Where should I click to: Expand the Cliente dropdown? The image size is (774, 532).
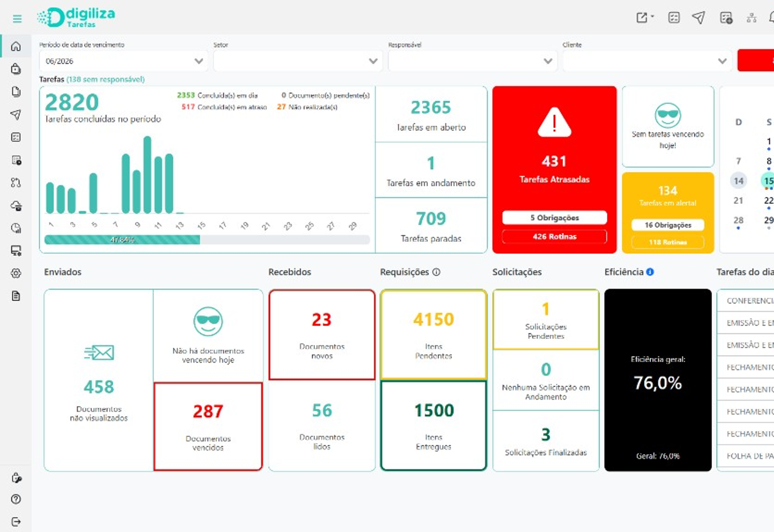(647, 61)
